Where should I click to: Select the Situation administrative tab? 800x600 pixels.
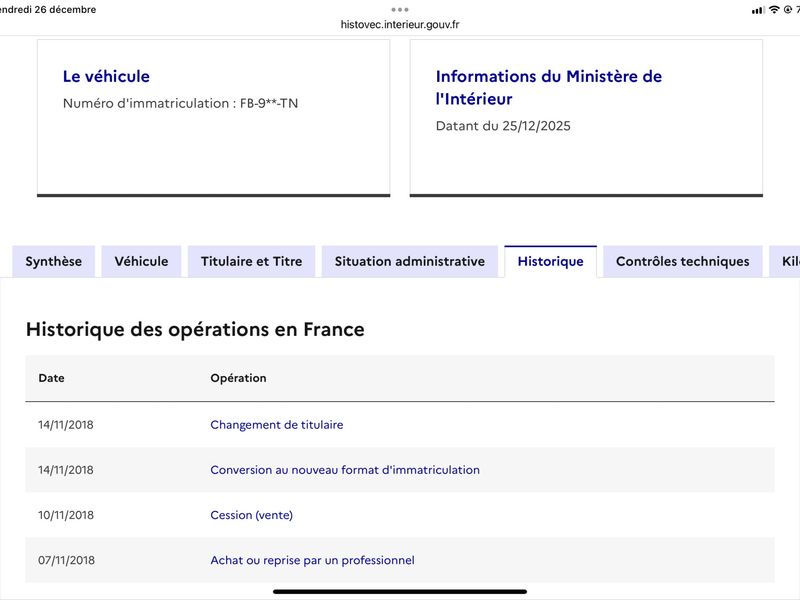pos(410,261)
